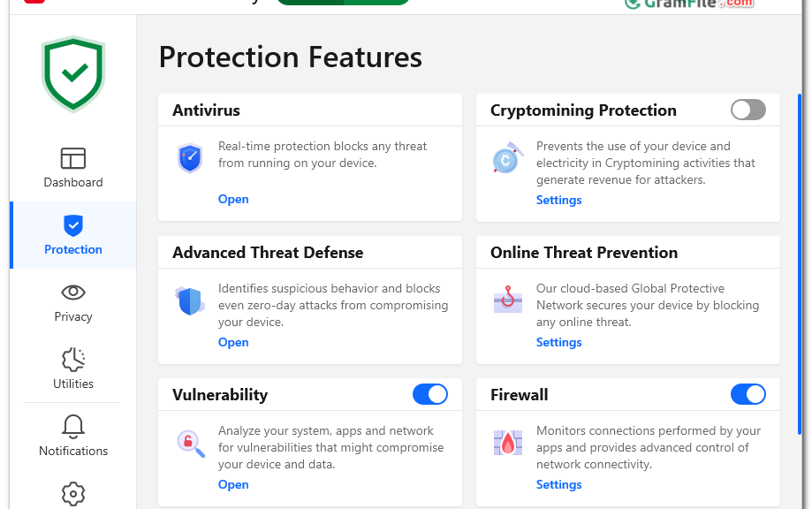
Task: Open the Privacy eye icon
Action: (x=73, y=292)
